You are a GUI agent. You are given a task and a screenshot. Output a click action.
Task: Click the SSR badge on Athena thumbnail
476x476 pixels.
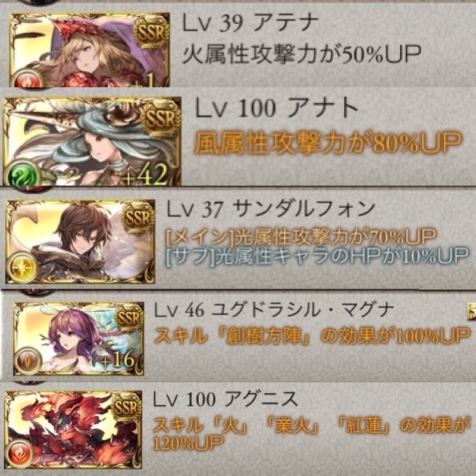(x=151, y=32)
